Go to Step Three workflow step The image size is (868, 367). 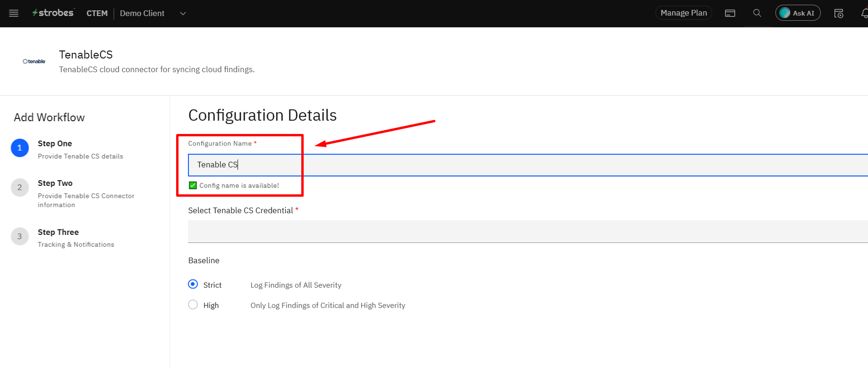58,232
